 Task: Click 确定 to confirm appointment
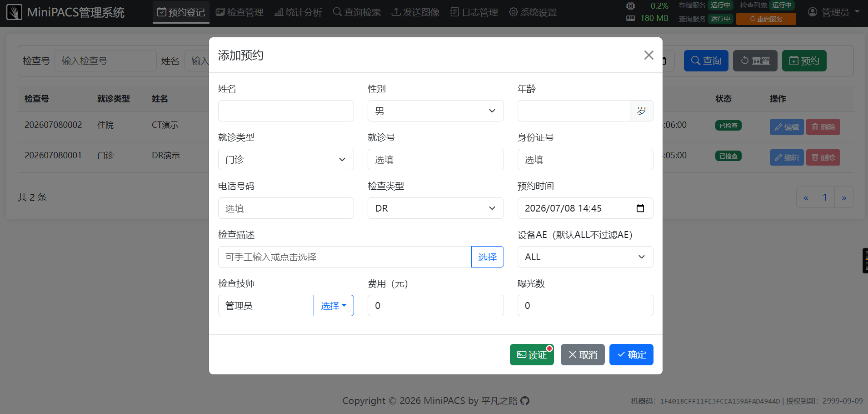coord(631,354)
